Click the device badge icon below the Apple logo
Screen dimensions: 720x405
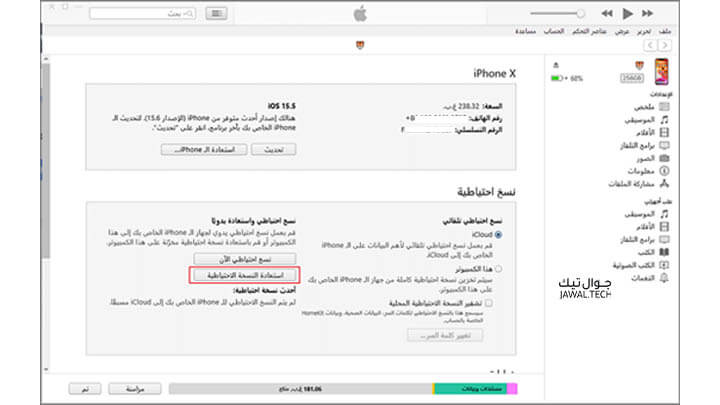[x=360, y=45]
